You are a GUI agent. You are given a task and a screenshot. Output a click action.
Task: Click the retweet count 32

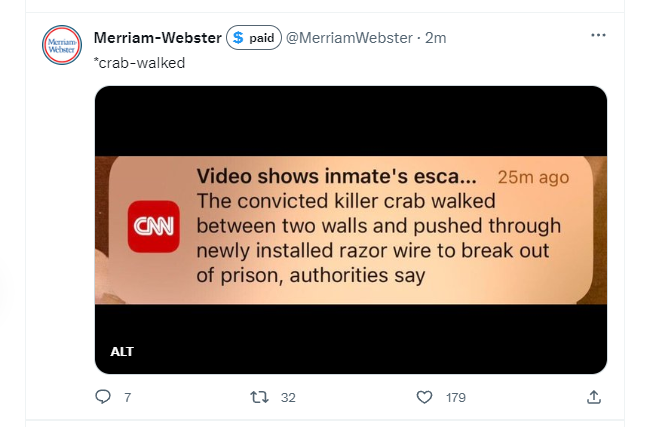(288, 397)
